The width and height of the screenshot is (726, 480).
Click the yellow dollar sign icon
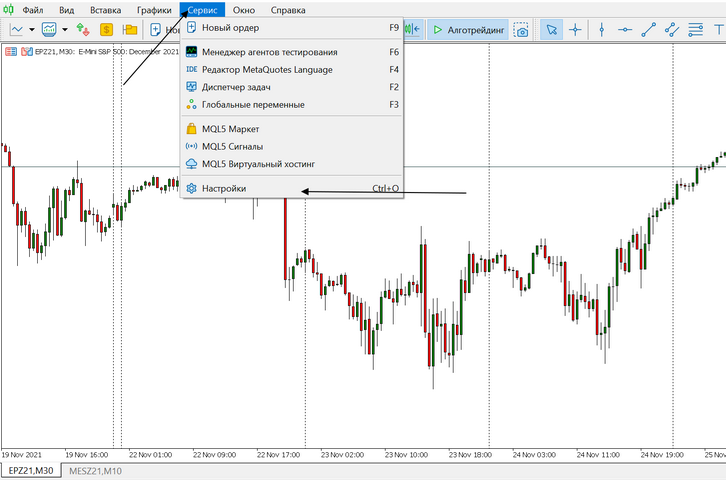point(106,30)
